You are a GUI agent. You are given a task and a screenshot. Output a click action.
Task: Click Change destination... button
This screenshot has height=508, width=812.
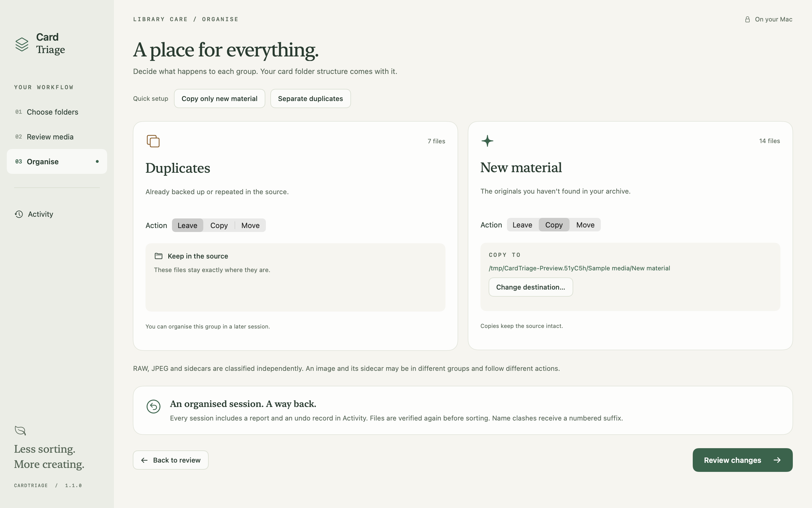click(x=531, y=287)
